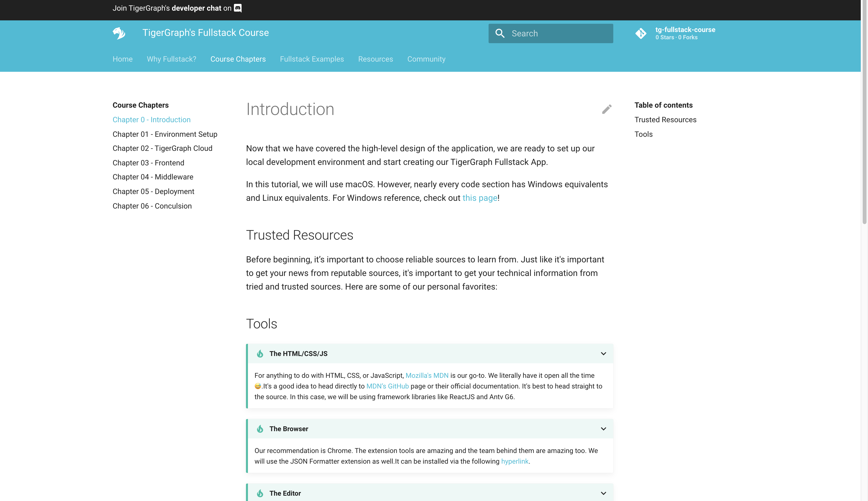Click the search magnifier icon

pos(500,33)
